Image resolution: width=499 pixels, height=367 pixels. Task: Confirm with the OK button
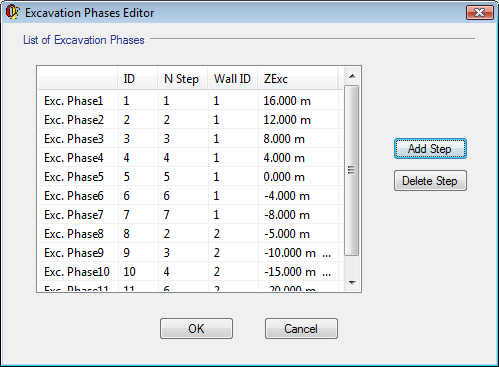click(x=196, y=329)
